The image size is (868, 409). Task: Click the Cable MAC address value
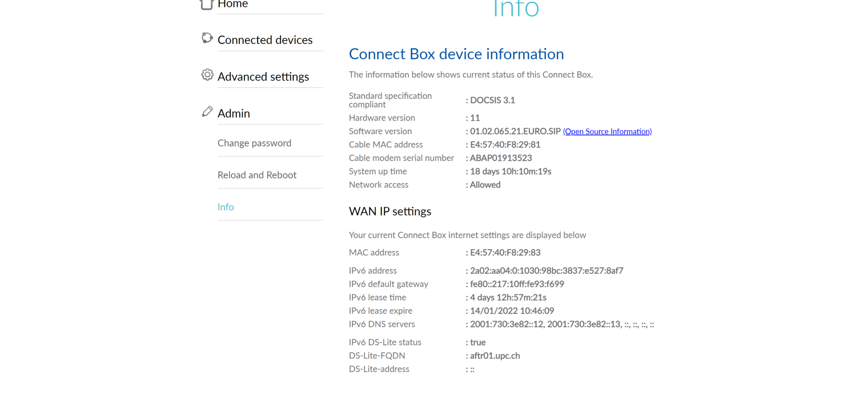pos(505,145)
